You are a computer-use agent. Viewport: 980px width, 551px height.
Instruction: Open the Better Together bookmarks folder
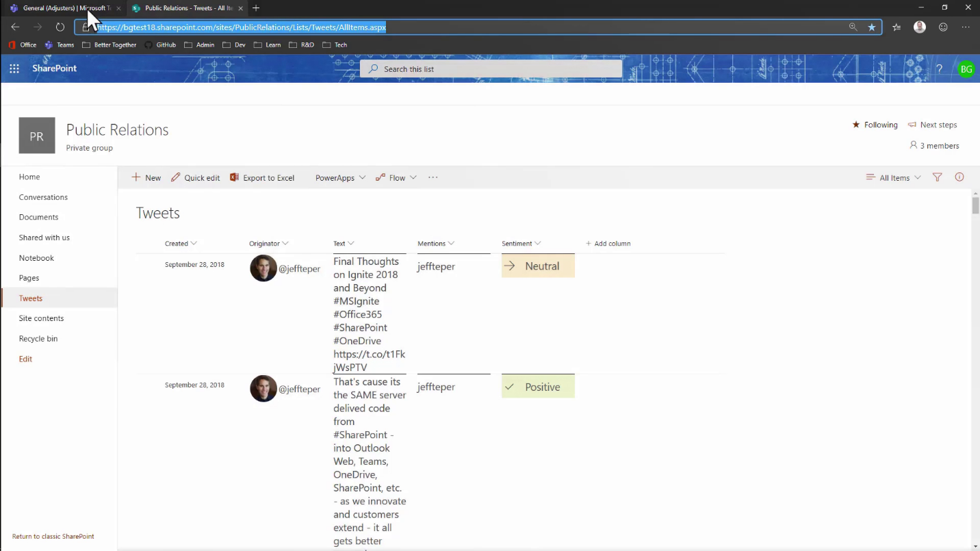click(x=109, y=45)
